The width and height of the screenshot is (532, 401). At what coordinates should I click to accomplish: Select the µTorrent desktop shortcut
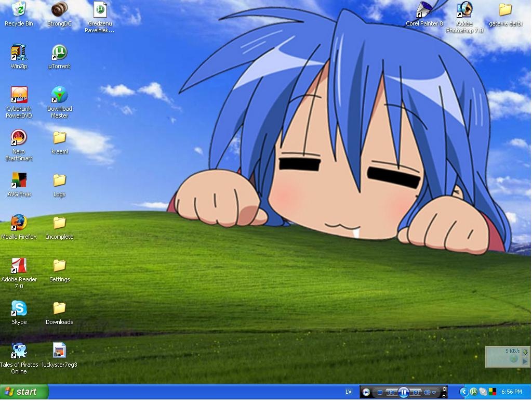[59, 57]
